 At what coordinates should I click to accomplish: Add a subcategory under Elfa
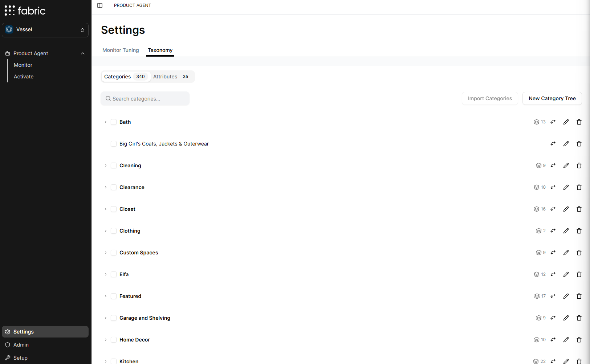553,274
